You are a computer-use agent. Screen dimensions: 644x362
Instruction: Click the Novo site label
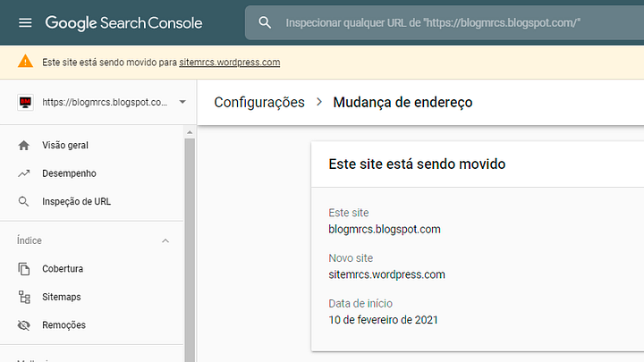351,258
